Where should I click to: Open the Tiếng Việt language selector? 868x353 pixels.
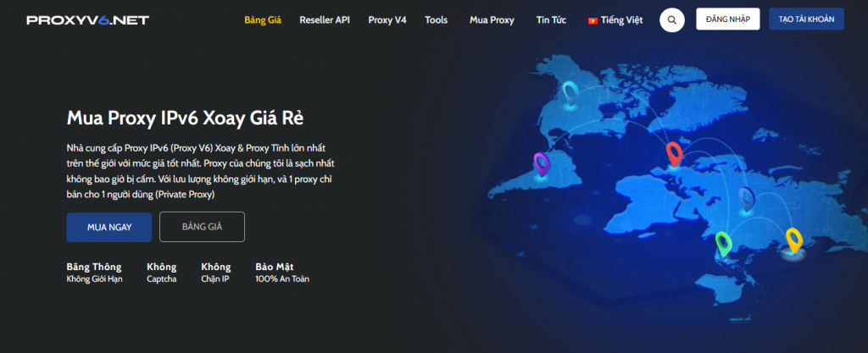pyautogui.click(x=615, y=20)
